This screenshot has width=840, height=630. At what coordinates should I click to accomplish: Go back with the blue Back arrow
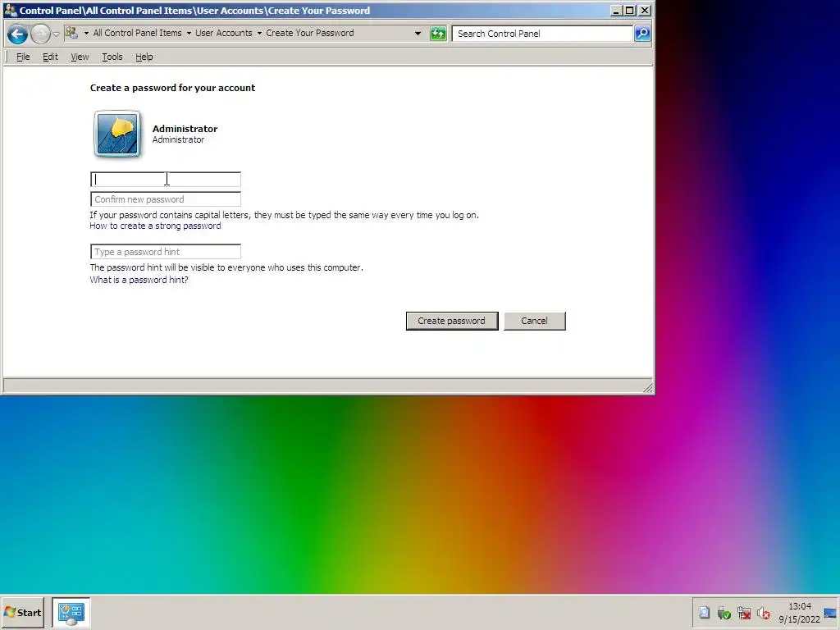pos(18,34)
